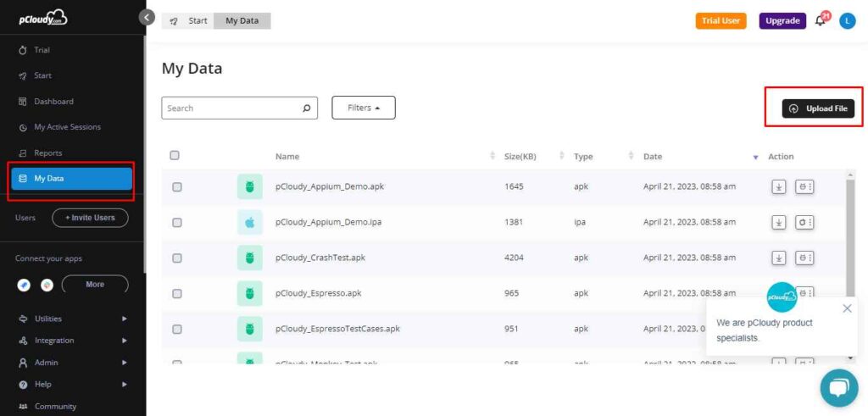This screenshot has width=868, height=416.
Task: Click Android icon beside pCloudy_Appium_Demo.apk
Action: (x=250, y=186)
